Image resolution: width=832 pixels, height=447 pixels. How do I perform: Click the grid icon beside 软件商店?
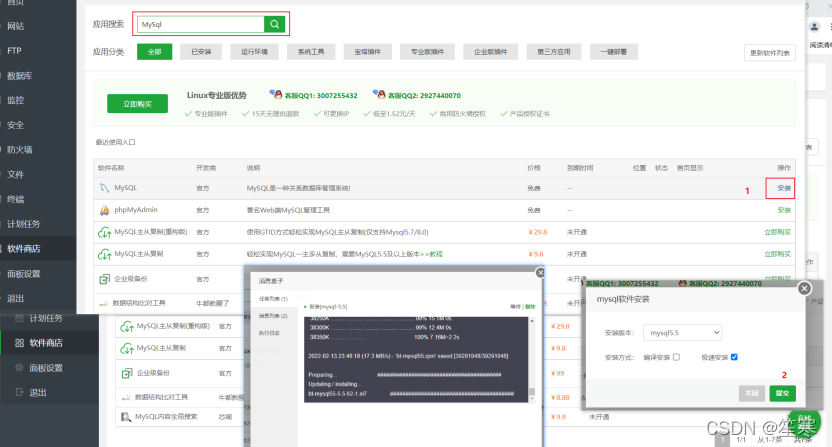coord(20,343)
